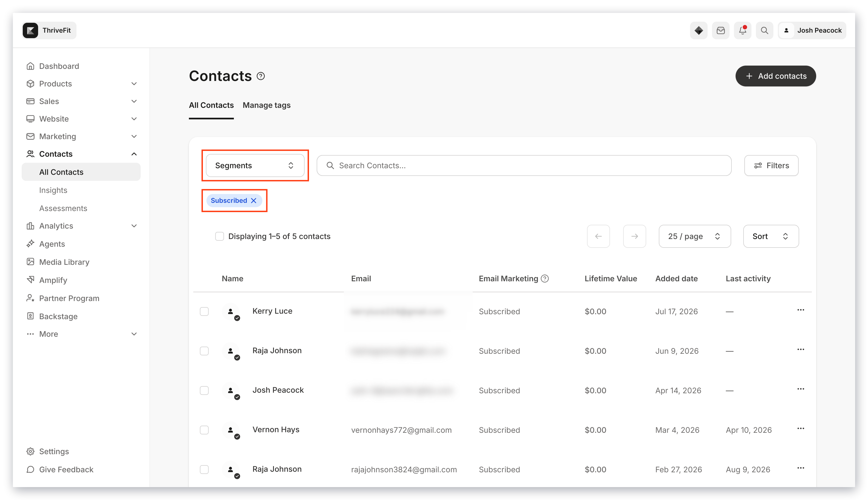The height and width of the screenshot is (500, 868).
Task: Remove the Subscribed filter chip
Action: click(254, 201)
